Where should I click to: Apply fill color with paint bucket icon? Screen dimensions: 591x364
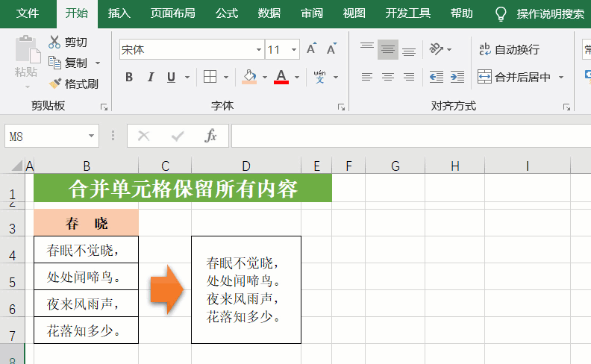click(249, 77)
